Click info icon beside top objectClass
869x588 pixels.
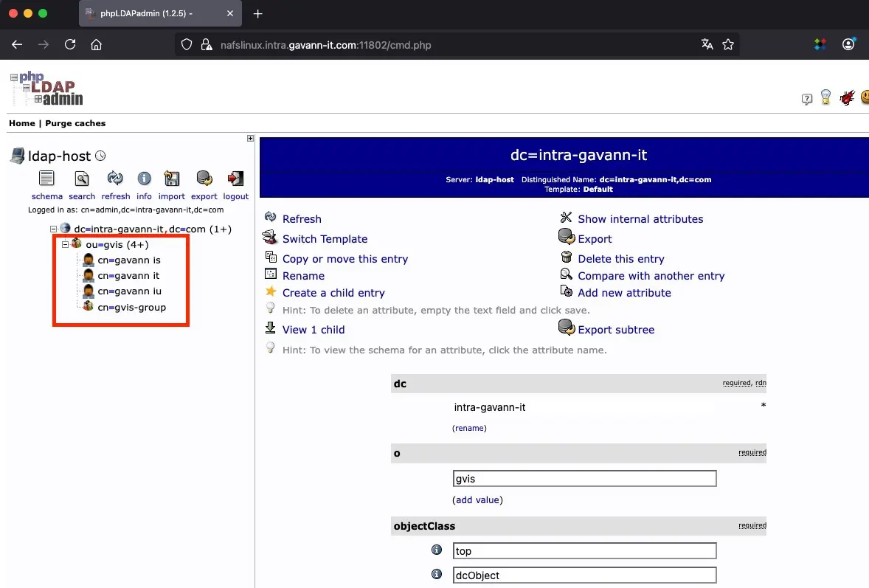(x=436, y=550)
